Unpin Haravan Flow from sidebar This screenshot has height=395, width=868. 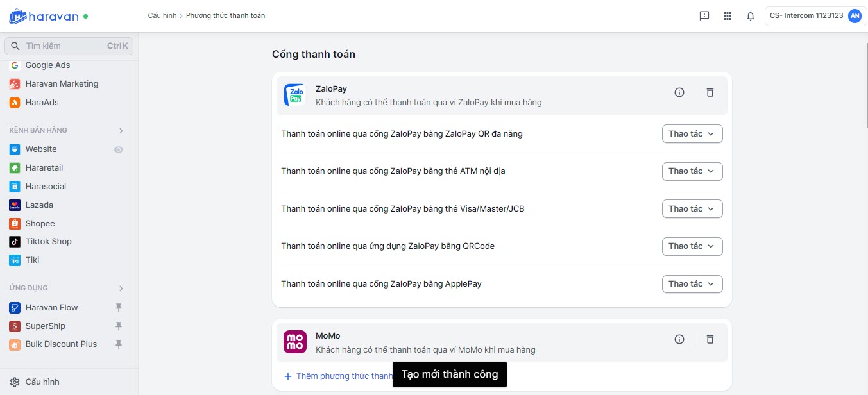point(119,308)
